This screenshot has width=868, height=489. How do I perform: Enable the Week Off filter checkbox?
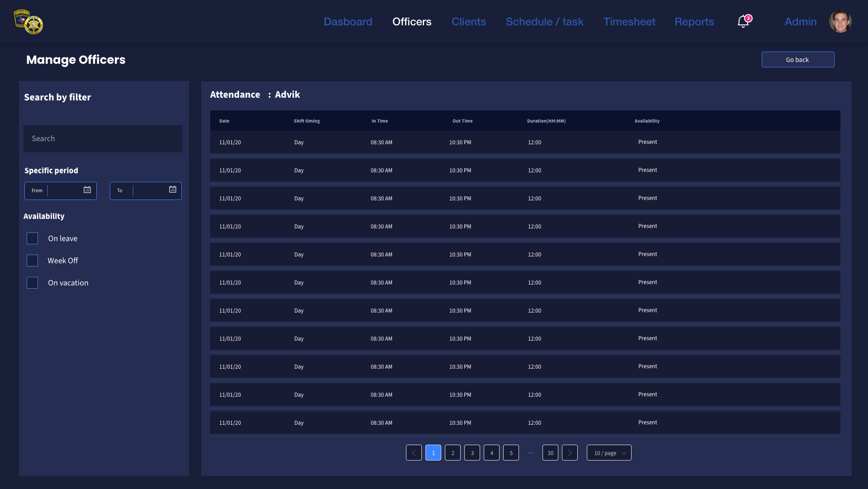pos(32,261)
